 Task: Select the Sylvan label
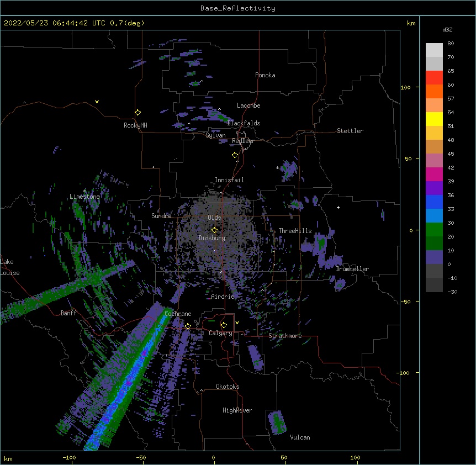coord(215,135)
